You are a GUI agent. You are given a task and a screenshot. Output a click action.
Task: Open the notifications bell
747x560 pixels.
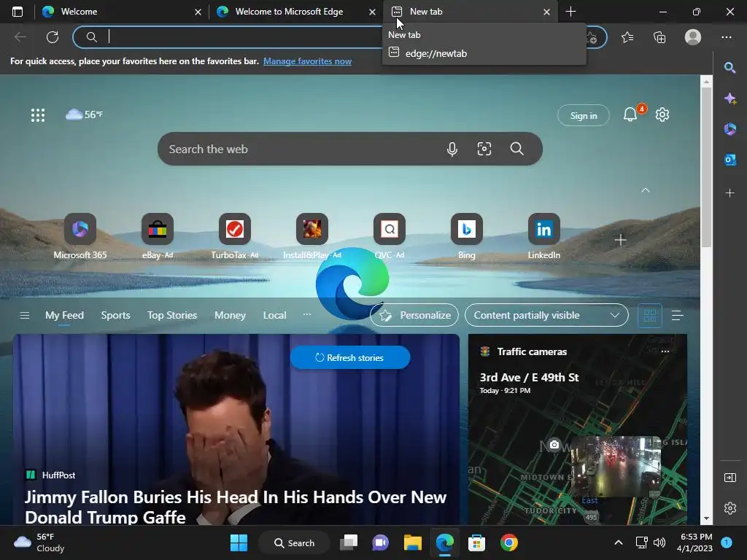[630, 114]
